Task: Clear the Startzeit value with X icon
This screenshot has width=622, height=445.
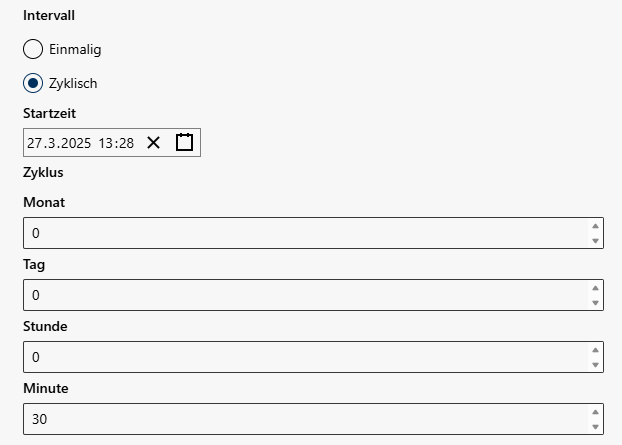Action: point(154,142)
